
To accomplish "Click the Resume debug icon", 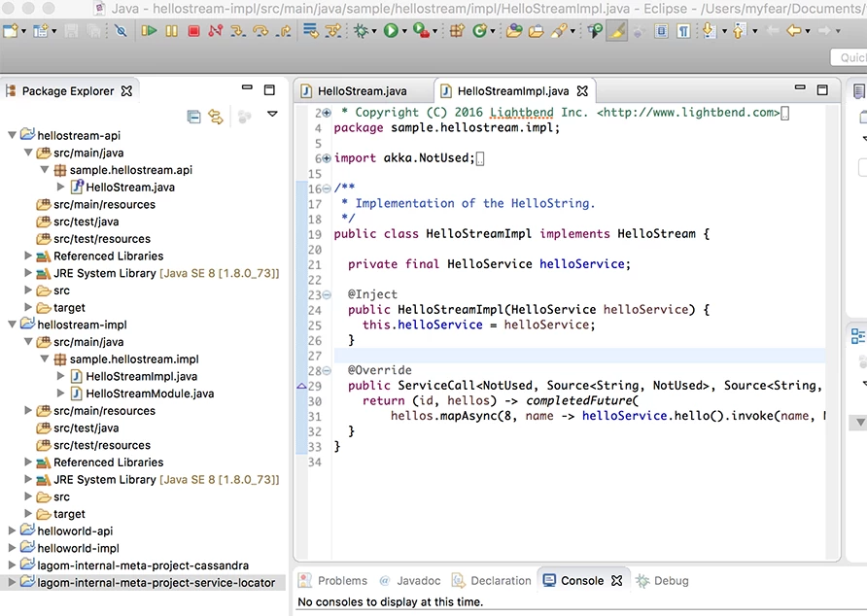I will (x=149, y=30).
